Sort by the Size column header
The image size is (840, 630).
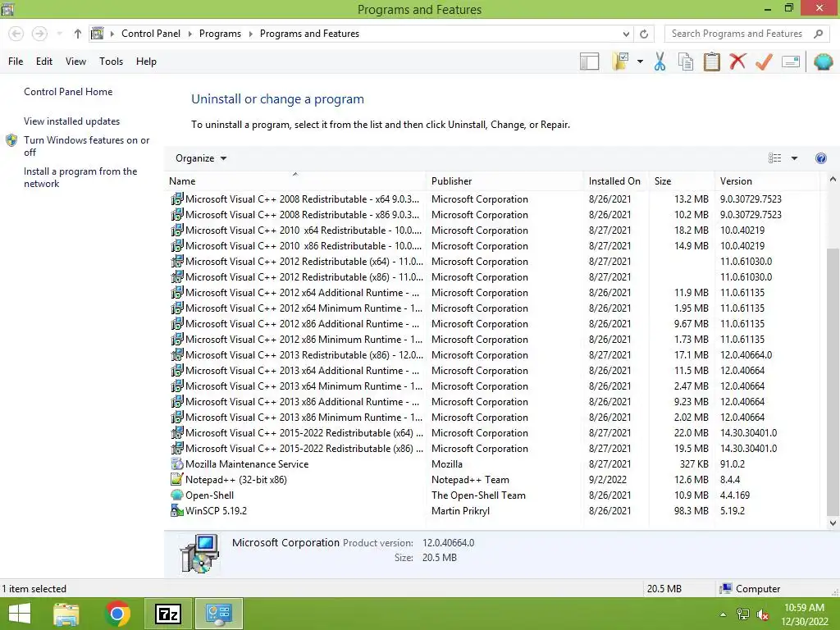(x=682, y=181)
